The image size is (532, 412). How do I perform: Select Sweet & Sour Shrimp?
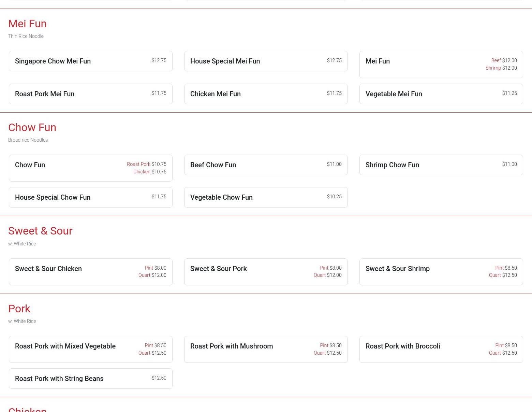pyautogui.click(x=441, y=272)
